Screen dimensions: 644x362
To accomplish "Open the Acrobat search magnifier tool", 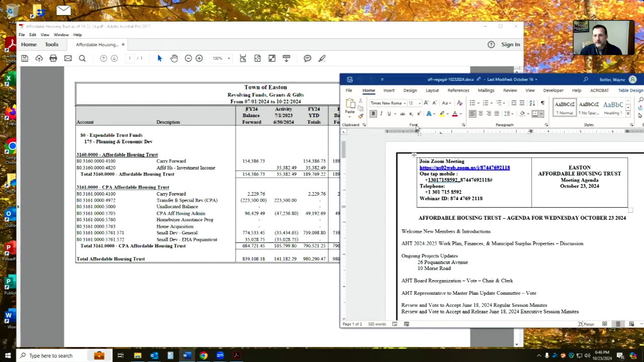I will 83,58.
